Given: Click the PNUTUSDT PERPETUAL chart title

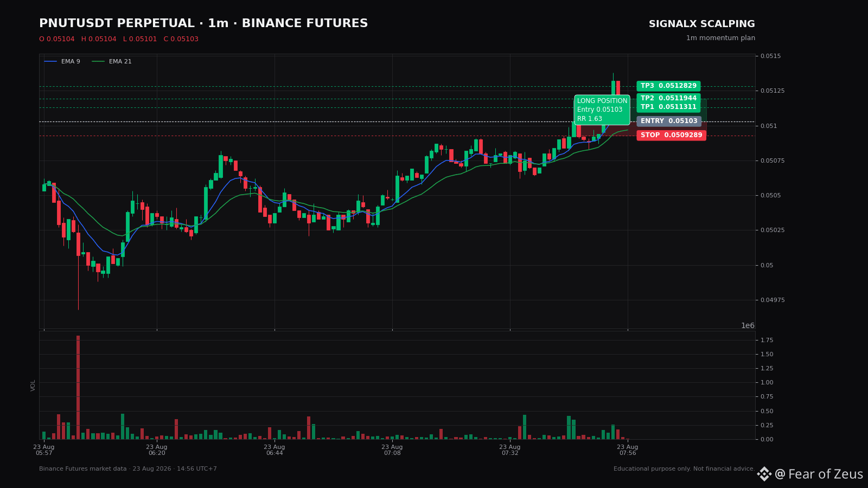Looking at the screenshot, I should pos(203,24).
